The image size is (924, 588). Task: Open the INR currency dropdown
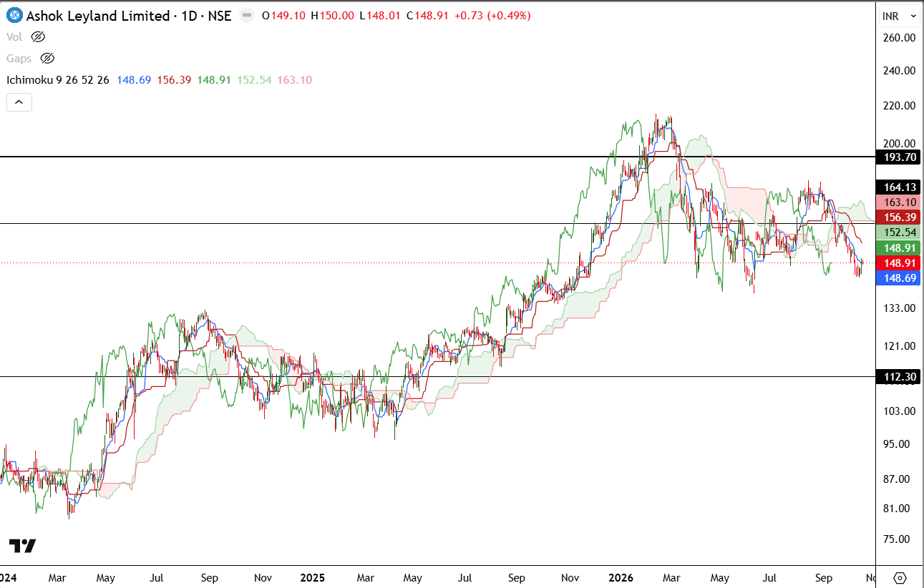click(x=900, y=16)
